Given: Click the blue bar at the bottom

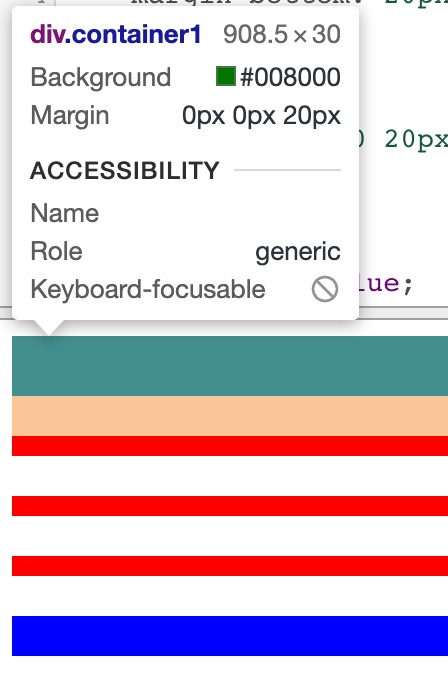Looking at the screenshot, I should point(230,636).
